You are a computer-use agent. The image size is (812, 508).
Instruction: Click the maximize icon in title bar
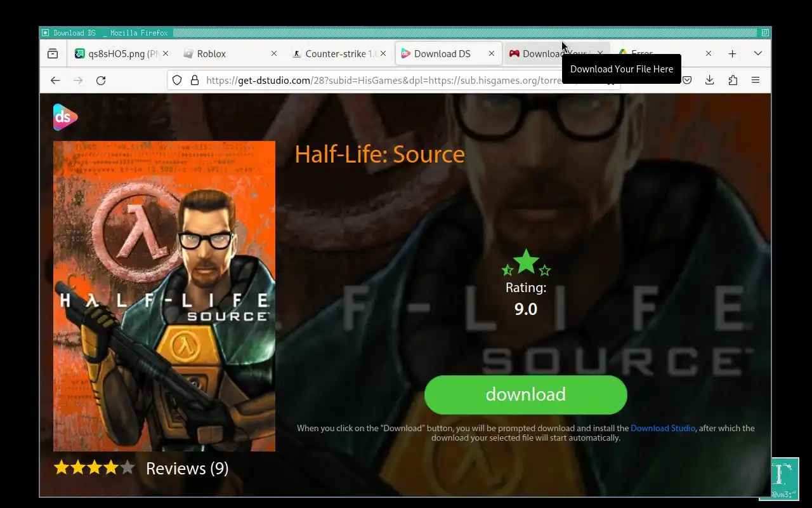[x=765, y=32]
